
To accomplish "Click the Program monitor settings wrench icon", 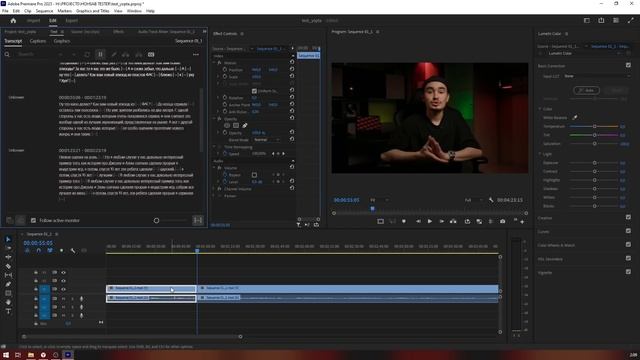I will (x=491, y=200).
